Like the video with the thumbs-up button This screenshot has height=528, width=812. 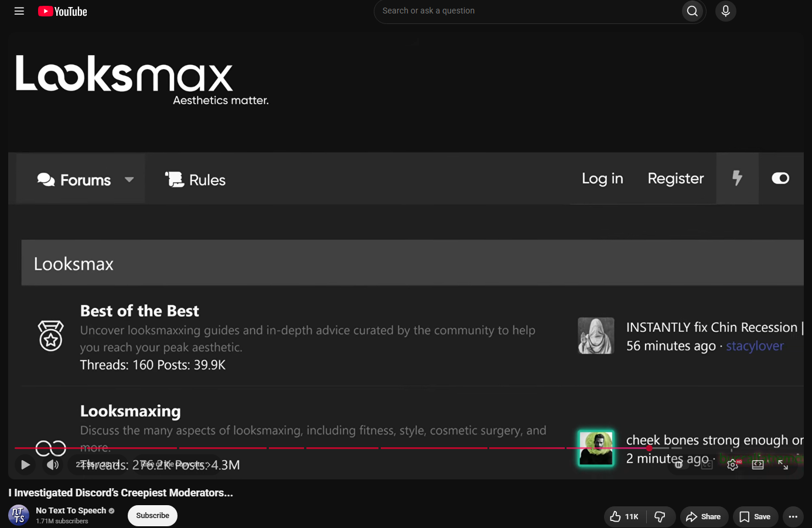tap(625, 516)
